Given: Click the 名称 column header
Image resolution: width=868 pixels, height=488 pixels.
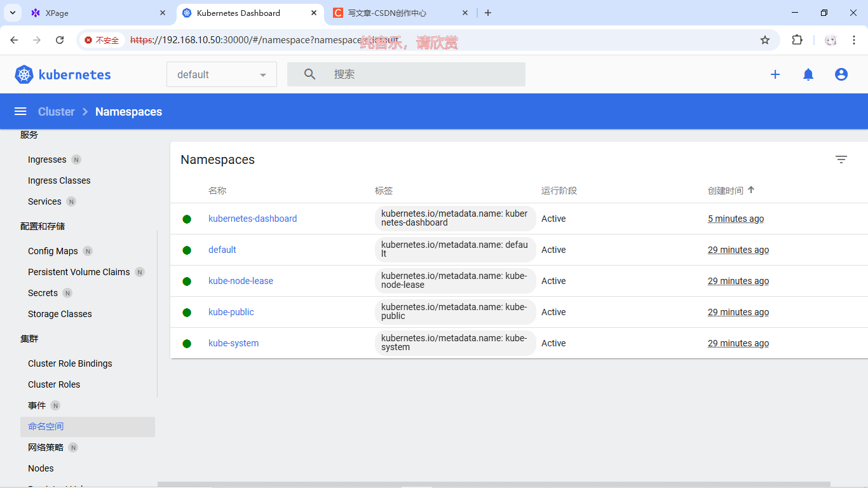Looking at the screenshot, I should coord(217,191).
